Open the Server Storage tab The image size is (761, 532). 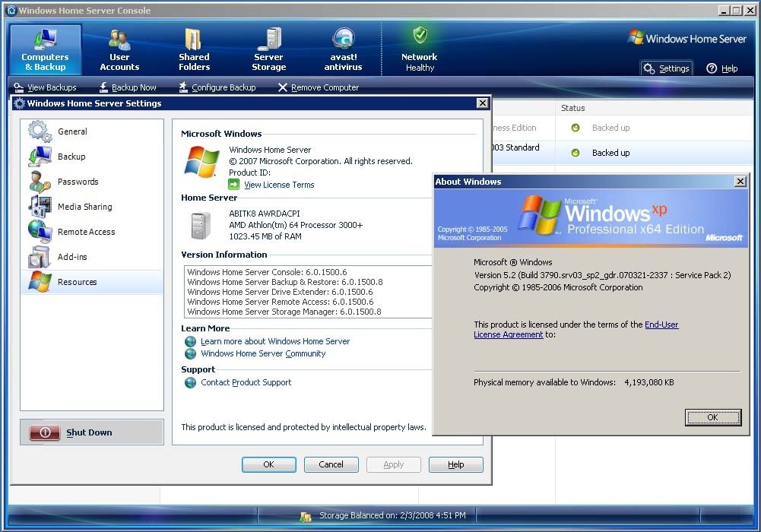coord(268,49)
